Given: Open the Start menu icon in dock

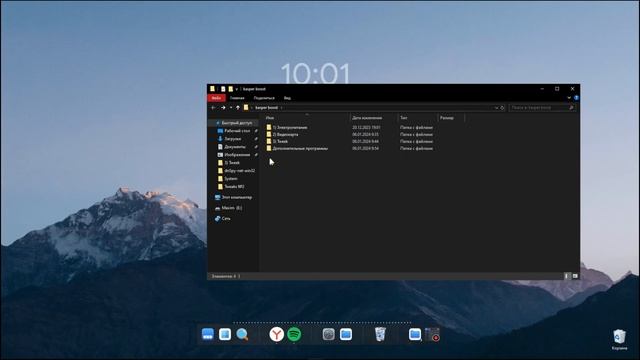Looking at the screenshot, I should coord(208,334).
